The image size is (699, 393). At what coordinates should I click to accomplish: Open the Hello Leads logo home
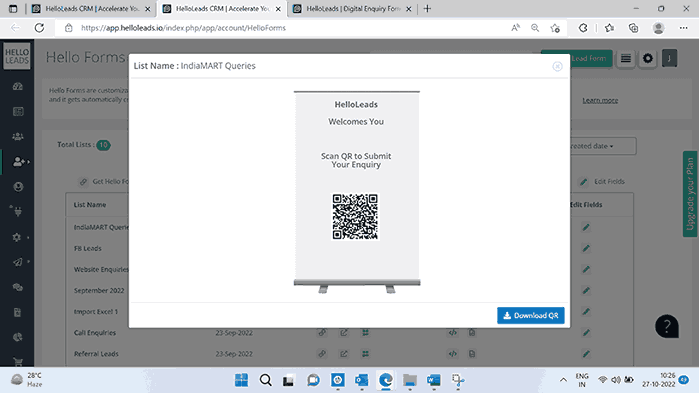[x=17, y=56]
